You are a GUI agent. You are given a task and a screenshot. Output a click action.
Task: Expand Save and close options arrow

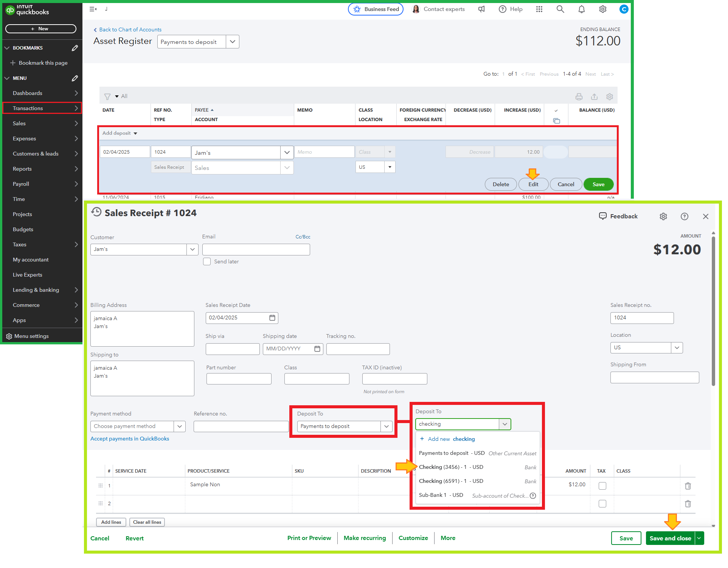pyautogui.click(x=699, y=538)
